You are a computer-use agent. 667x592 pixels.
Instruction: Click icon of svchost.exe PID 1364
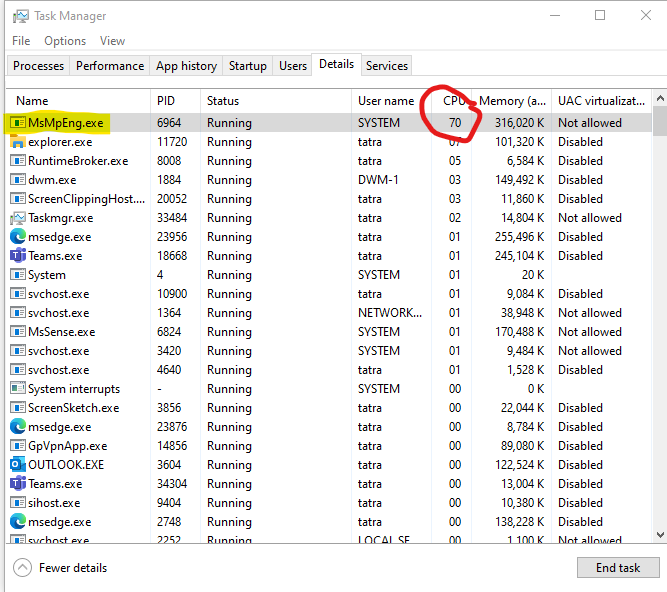point(17,313)
